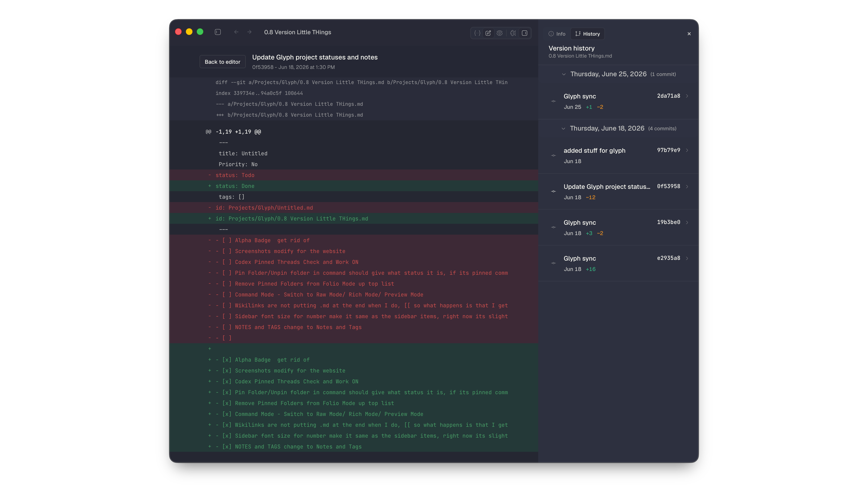868x499 pixels.
Task: Click commit node icon for 97b79e9
Action: click(553, 155)
